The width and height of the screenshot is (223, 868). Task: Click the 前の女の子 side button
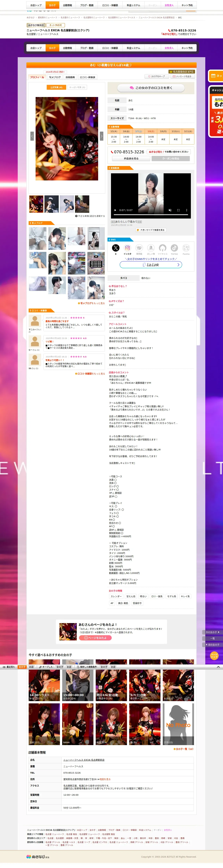coord(213,645)
